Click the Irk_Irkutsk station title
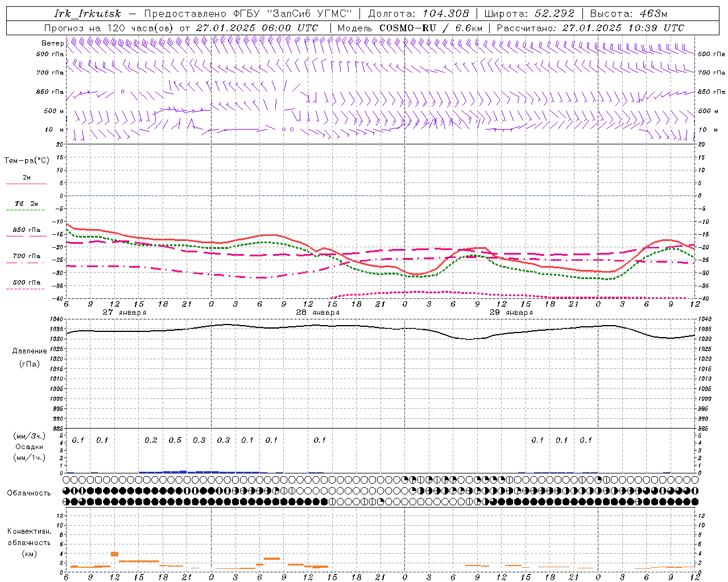The image size is (728, 582). tap(88, 14)
